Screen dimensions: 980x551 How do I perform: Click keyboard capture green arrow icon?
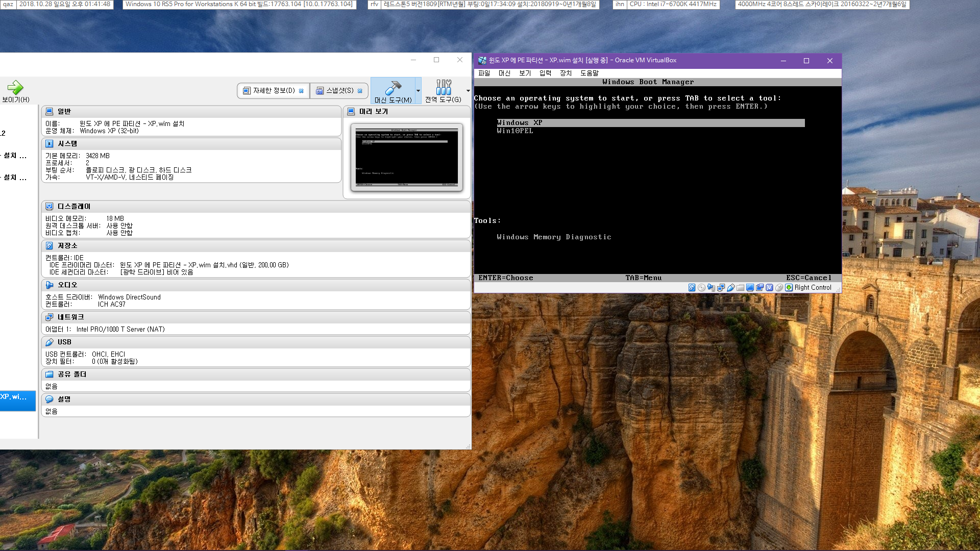click(x=789, y=288)
